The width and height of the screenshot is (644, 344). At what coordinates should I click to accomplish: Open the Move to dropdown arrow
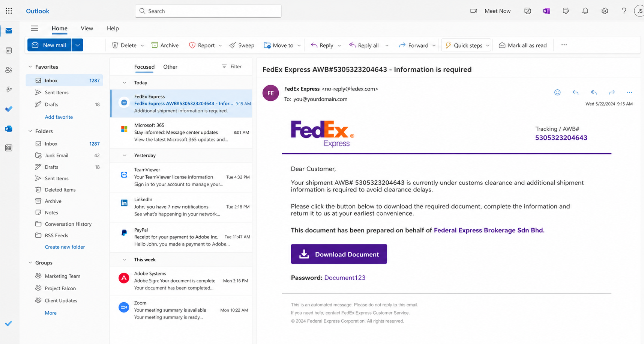click(x=299, y=45)
